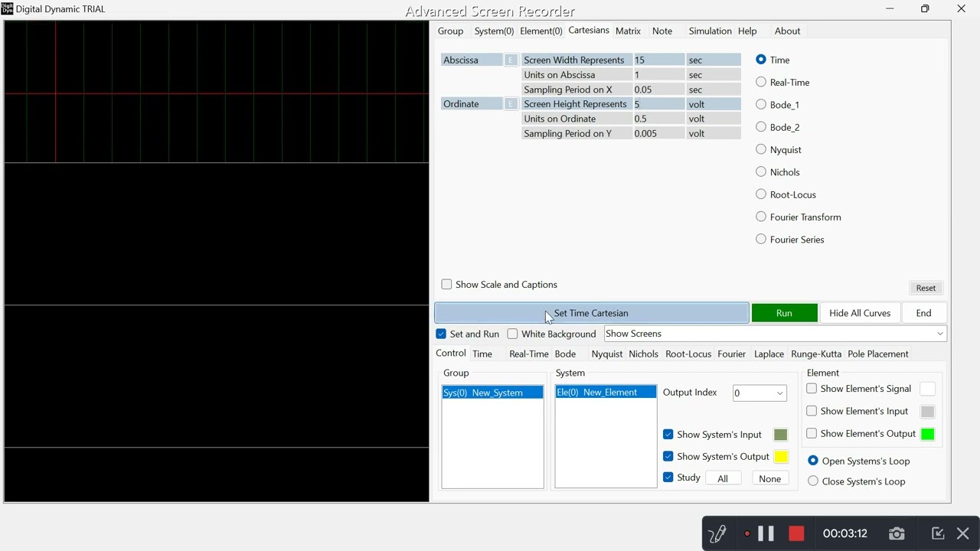
Task: Take a screenshot with camera icon
Action: [x=897, y=533]
